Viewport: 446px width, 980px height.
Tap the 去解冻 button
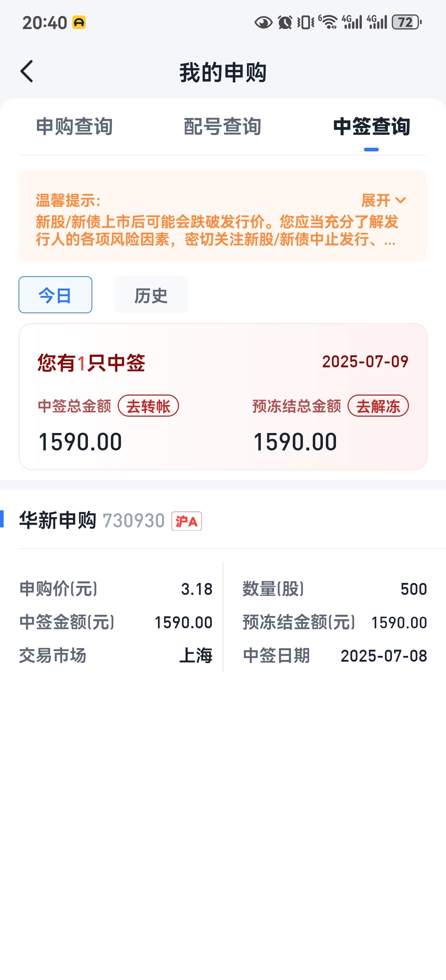tap(378, 406)
